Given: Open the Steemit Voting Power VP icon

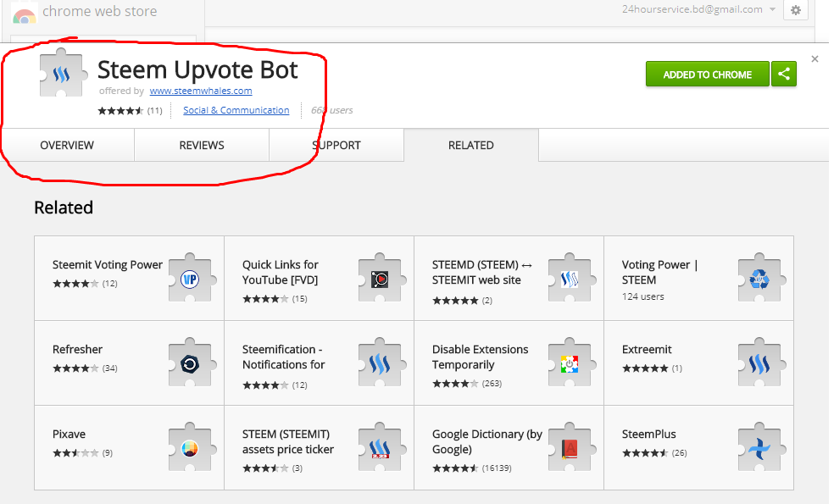Looking at the screenshot, I should point(192,278).
